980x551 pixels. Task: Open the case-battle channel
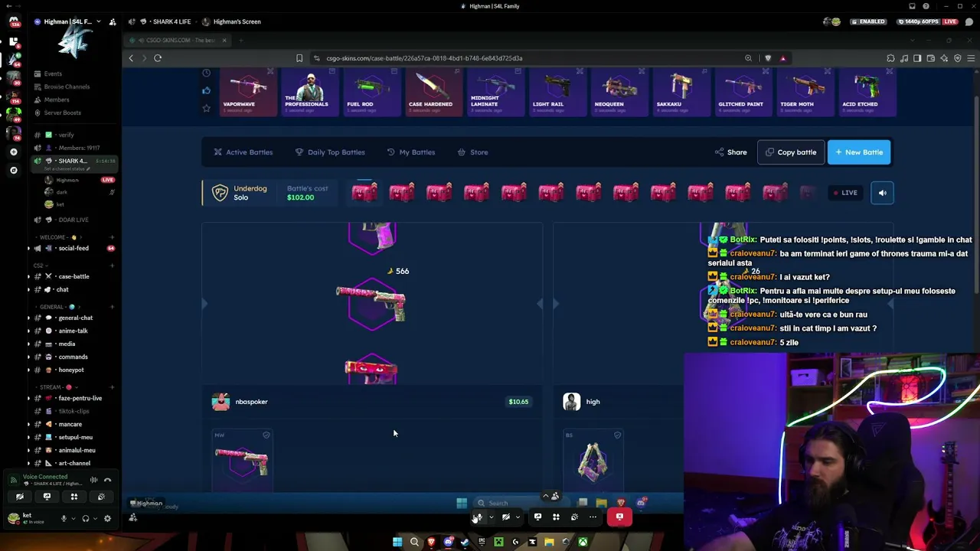click(73, 276)
